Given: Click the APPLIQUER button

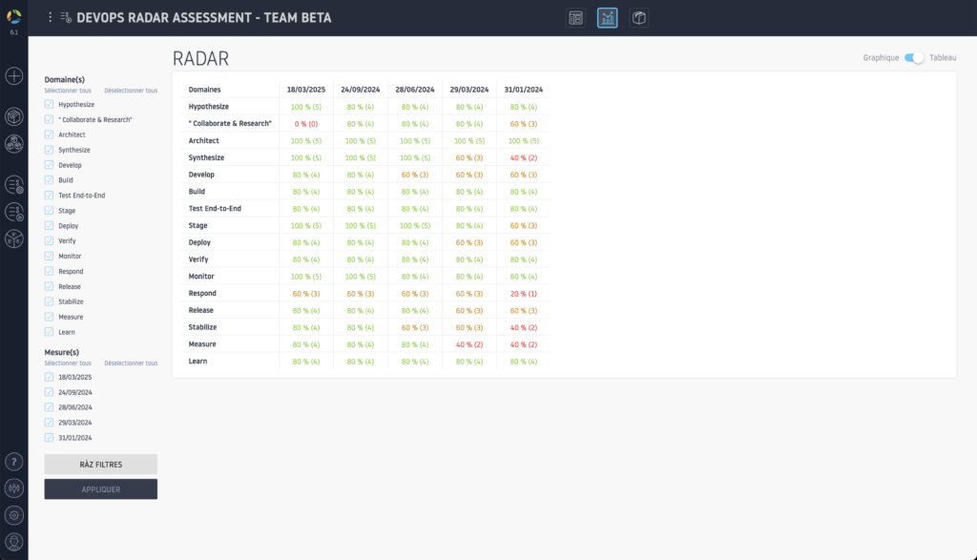Looking at the screenshot, I should [100, 489].
